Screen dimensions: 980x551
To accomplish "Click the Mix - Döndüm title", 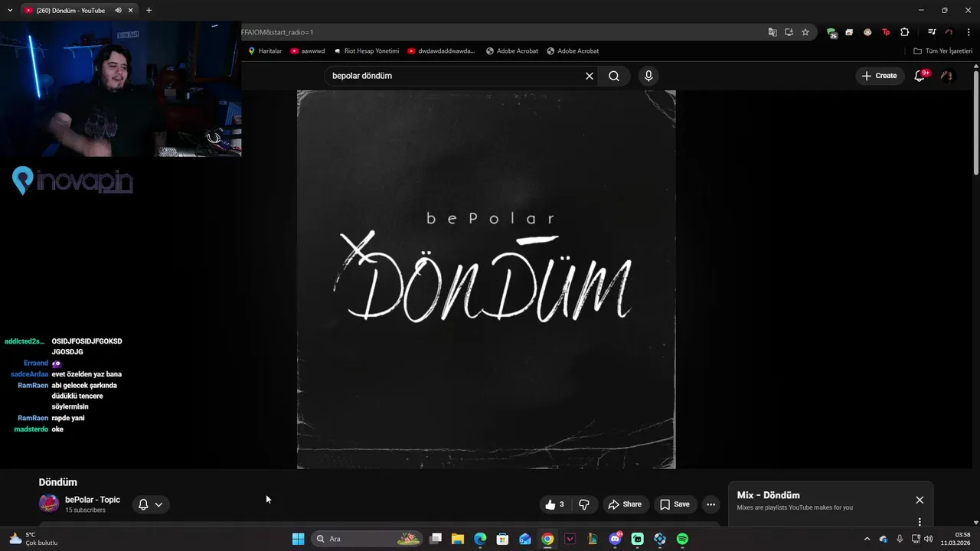I will coord(768,495).
